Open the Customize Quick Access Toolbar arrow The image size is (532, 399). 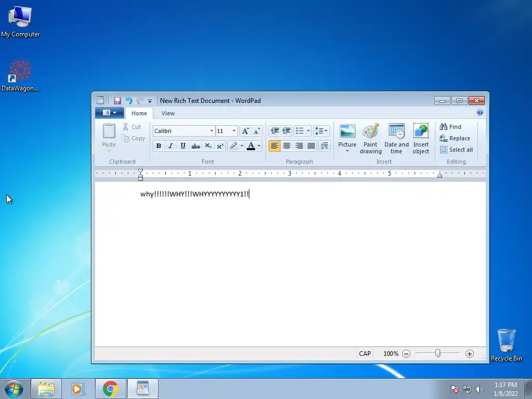pyautogui.click(x=150, y=101)
